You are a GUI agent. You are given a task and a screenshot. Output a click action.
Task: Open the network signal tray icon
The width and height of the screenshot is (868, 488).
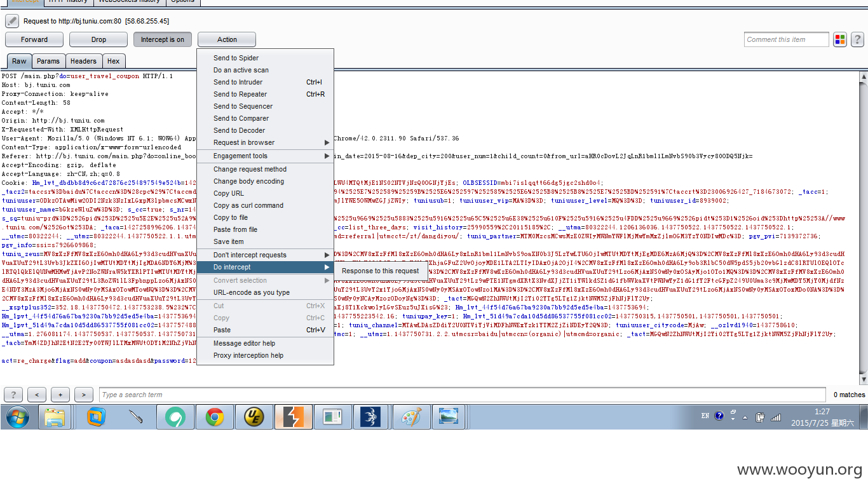point(776,417)
